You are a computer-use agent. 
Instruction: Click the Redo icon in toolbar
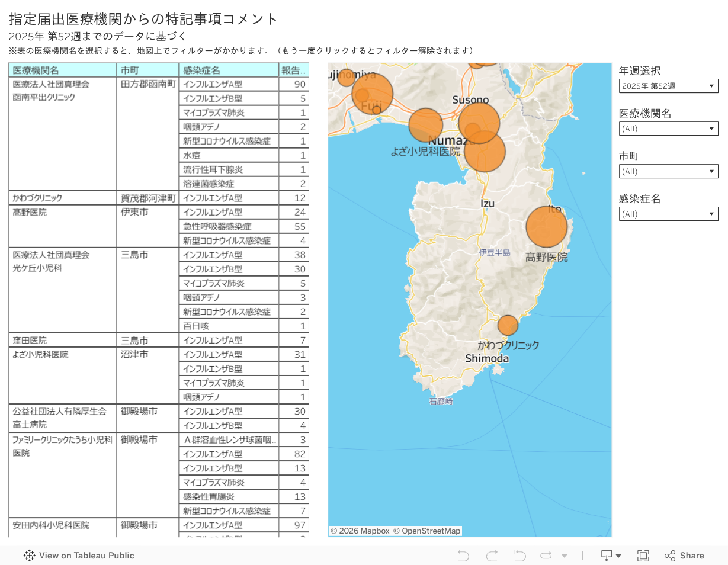pos(492,556)
